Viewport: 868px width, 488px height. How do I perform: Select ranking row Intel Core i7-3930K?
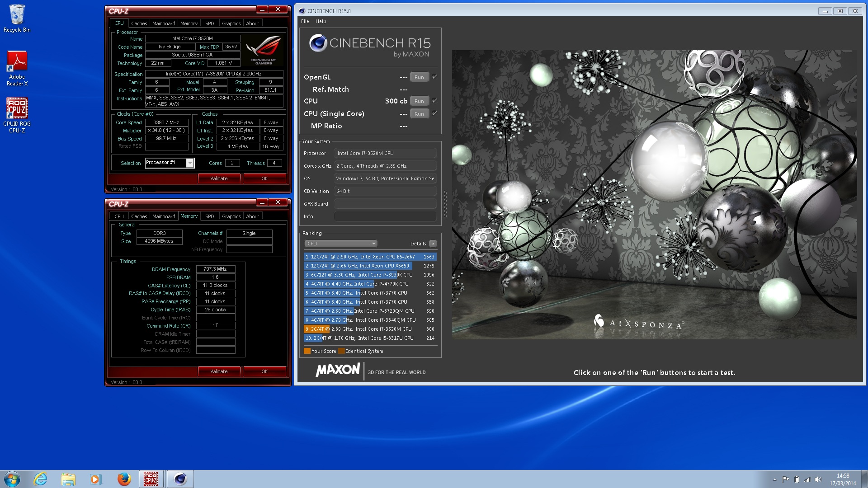370,275
